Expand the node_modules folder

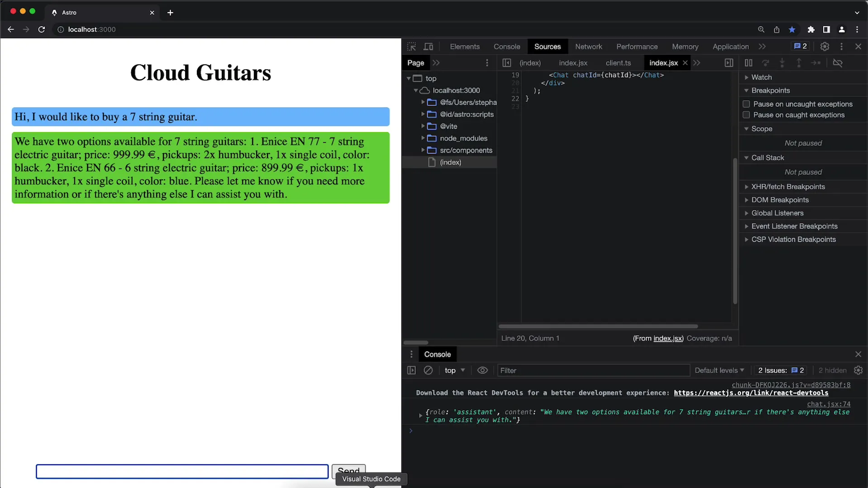pyautogui.click(x=423, y=139)
